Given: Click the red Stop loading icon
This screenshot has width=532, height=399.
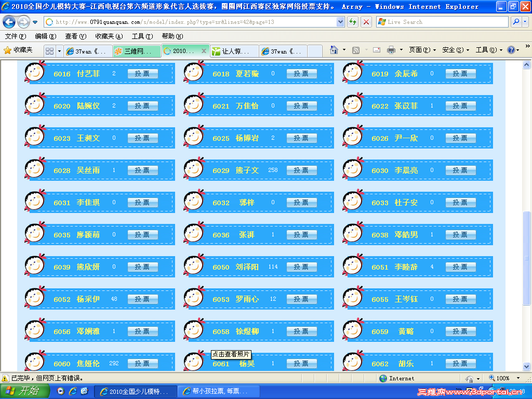Looking at the screenshot, I should point(366,22).
